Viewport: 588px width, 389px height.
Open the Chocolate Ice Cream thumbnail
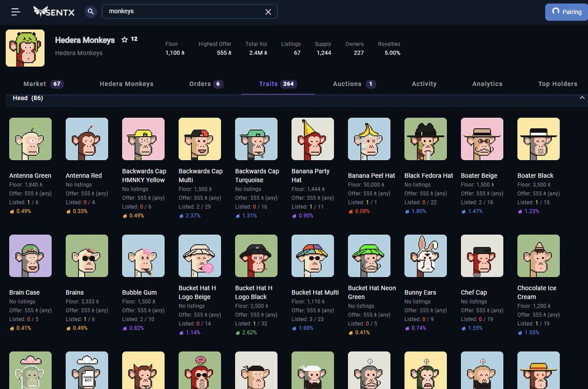pyautogui.click(x=539, y=256)
